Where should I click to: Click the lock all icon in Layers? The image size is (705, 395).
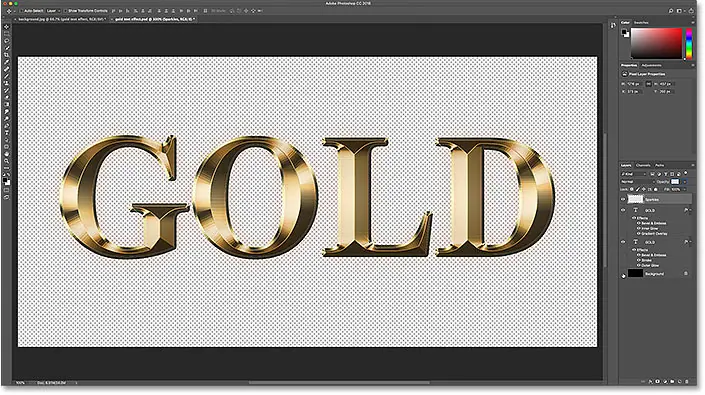pyautogui.click(x=656, y=189)
